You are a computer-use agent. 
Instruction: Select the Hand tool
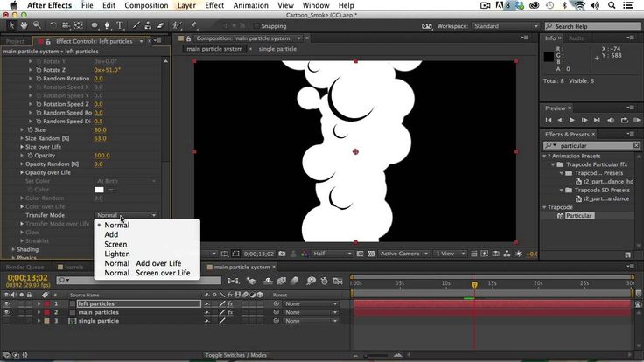(x=24, y=25)
